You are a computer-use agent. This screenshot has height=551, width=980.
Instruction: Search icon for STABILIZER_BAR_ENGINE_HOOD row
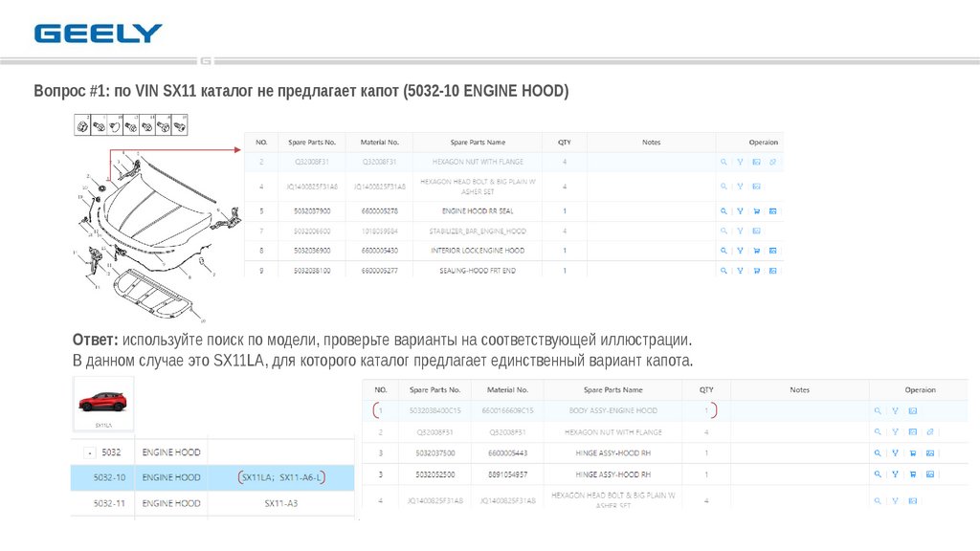click(x=724, y=231)
